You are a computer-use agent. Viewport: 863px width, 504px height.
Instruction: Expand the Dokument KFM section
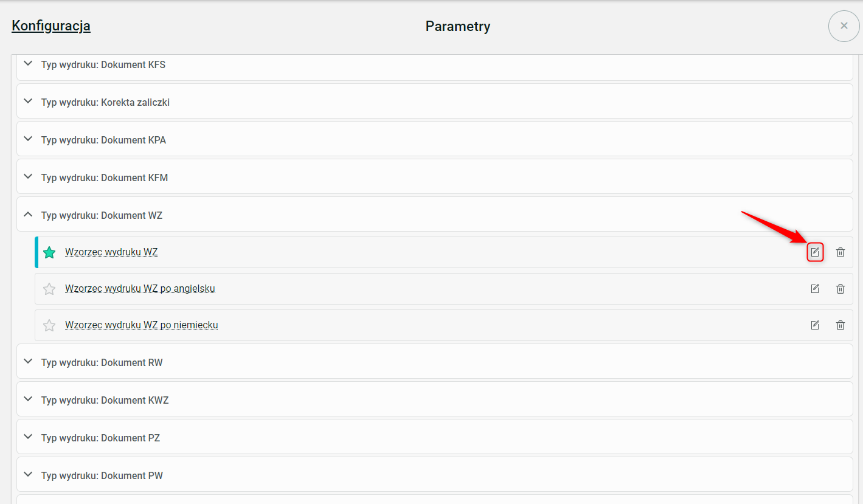click(27, 177)
